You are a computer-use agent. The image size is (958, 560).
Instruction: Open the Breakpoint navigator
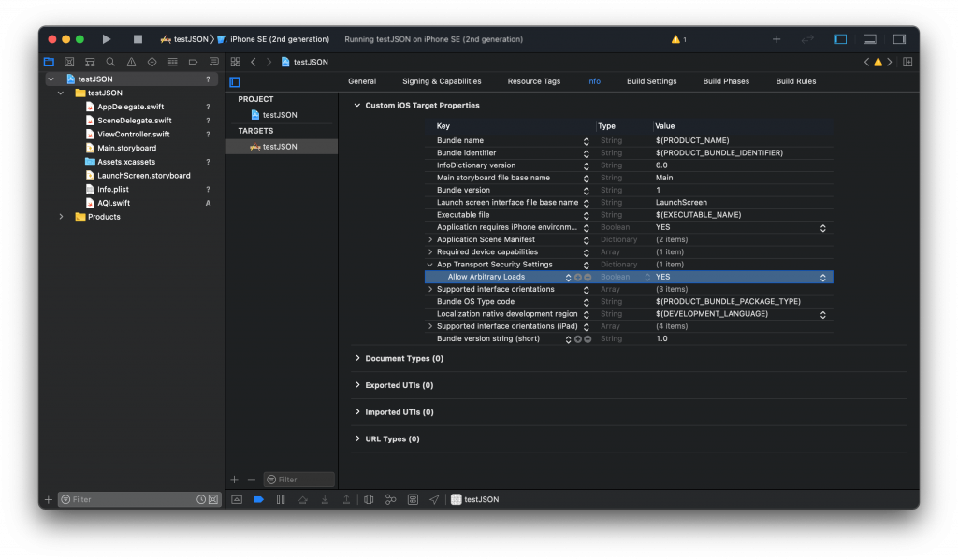pyautogui.click(x=193, y=62)
